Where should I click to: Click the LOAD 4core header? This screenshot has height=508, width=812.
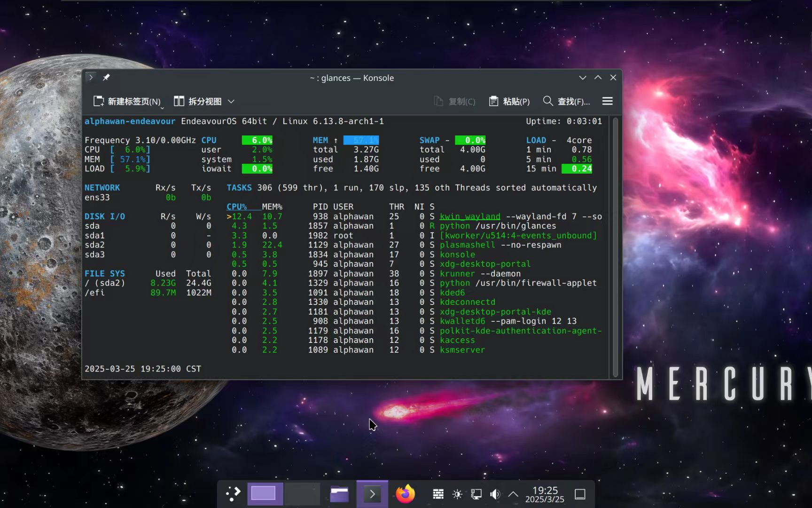coord(559,140)
